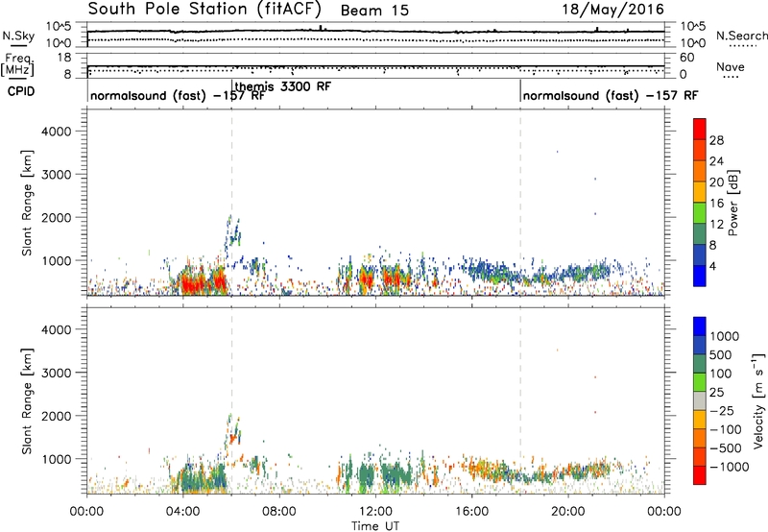The height and width of the screenshot is (532, 768).
Task: Select the "Time UT" axis title
Action: (x=375, y=526)
